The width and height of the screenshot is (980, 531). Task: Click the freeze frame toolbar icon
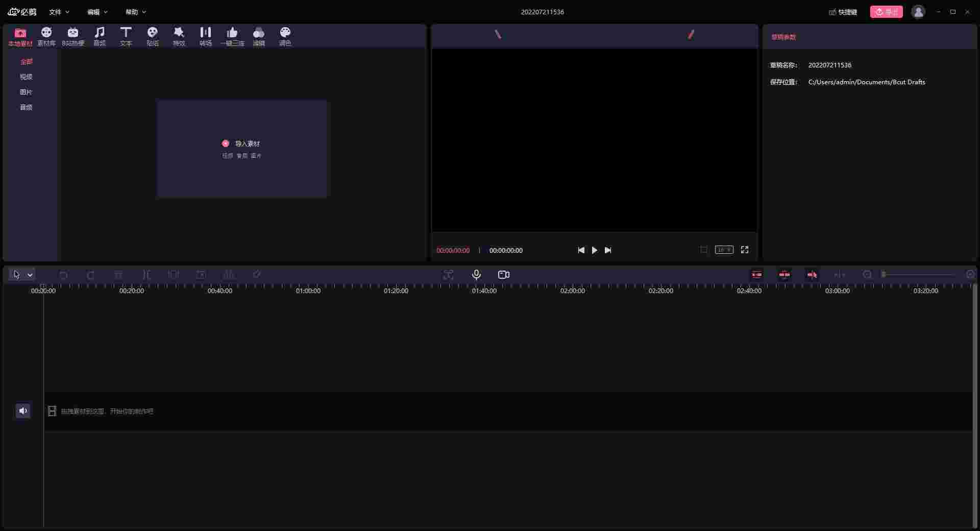(x=201, y=275)
